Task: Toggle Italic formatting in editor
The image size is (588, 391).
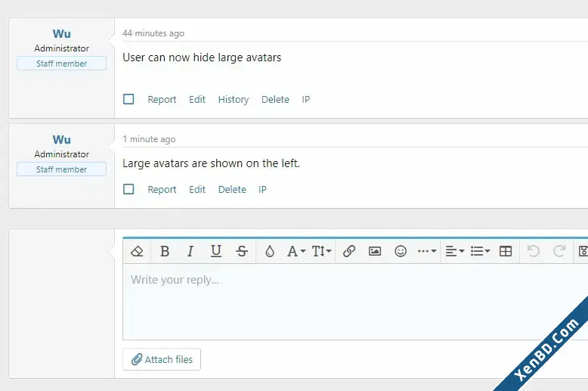Action: tap(190, 251)
